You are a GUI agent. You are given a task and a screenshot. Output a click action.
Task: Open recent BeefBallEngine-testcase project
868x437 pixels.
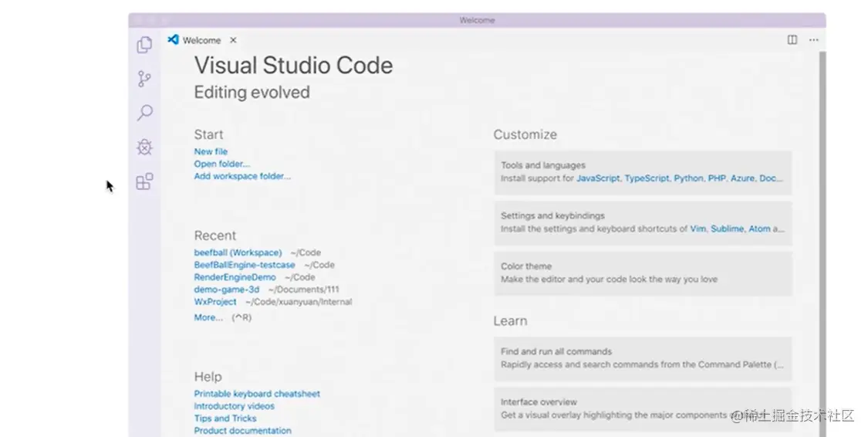(244, 265)
